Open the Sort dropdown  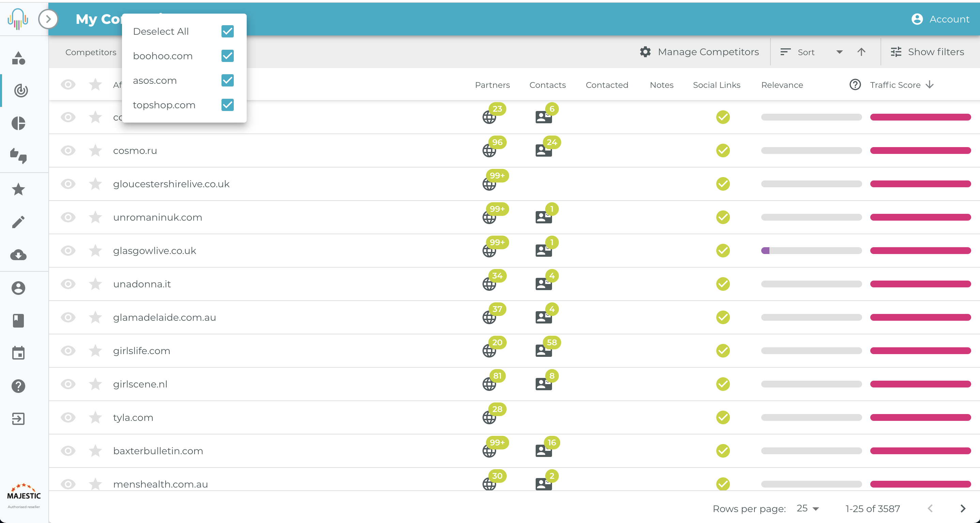[x=811, y=52]
